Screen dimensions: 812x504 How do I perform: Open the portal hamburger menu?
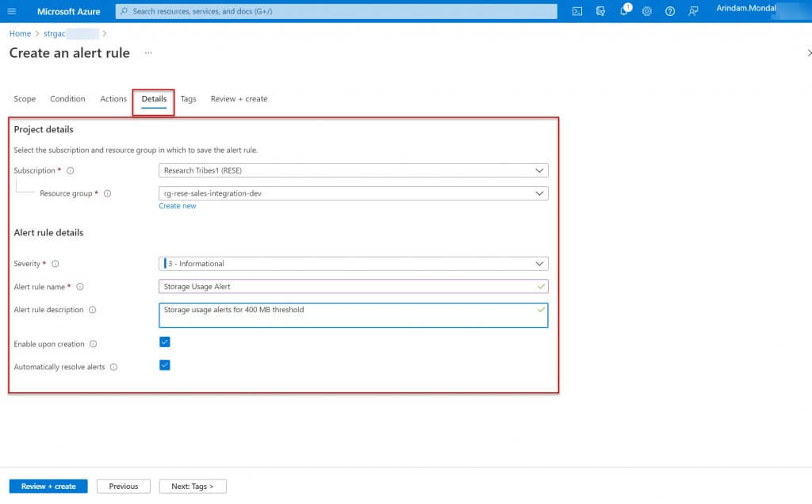coord(11,11)
